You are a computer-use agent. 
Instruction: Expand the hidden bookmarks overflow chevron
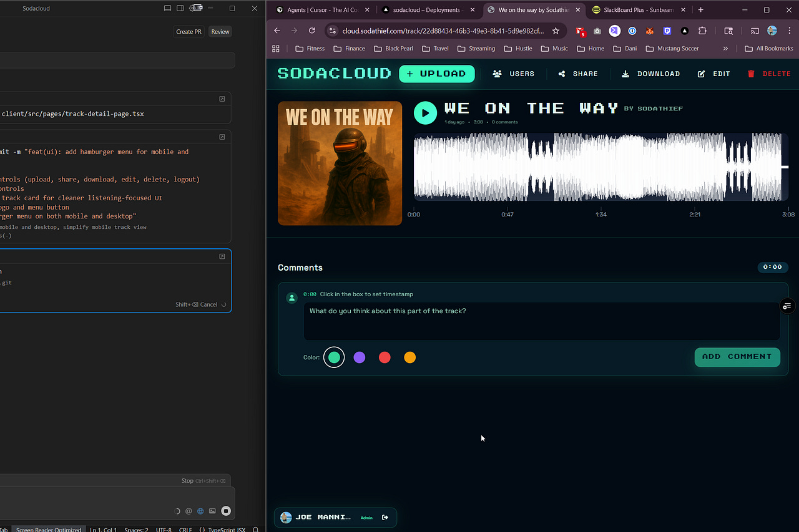point(725,48)
